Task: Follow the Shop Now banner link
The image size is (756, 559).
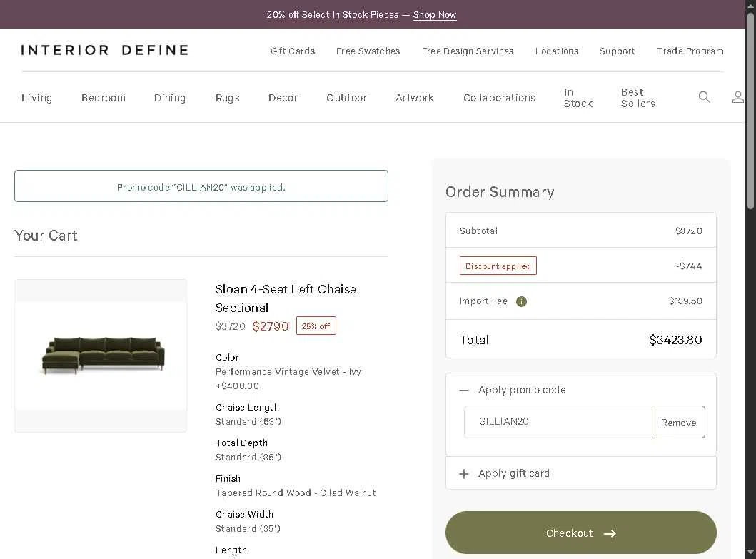Action: (x=435, y=14)
